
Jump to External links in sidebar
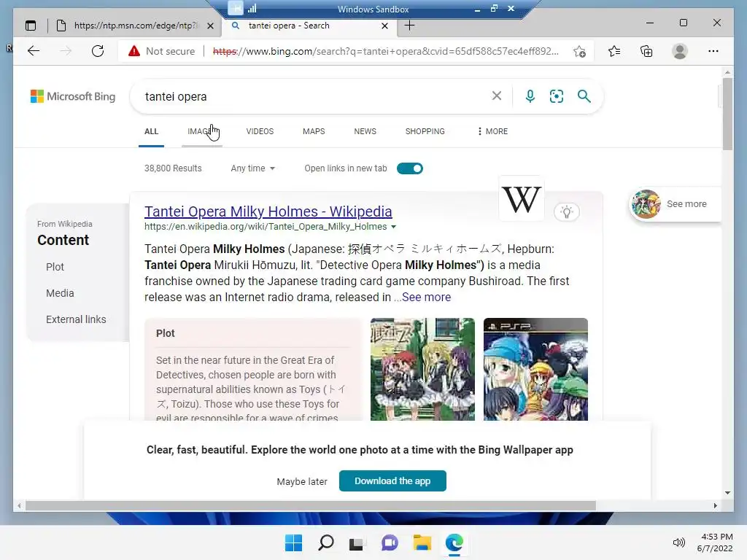click(x=76, y=319)
